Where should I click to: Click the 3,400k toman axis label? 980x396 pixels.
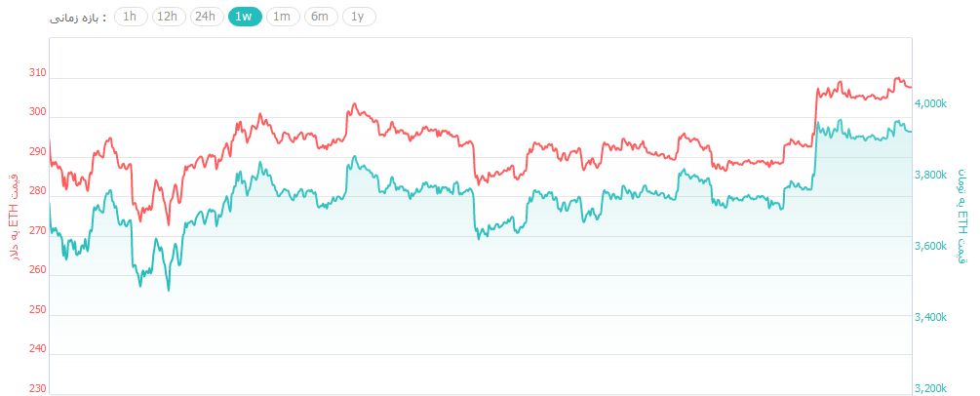935,317
